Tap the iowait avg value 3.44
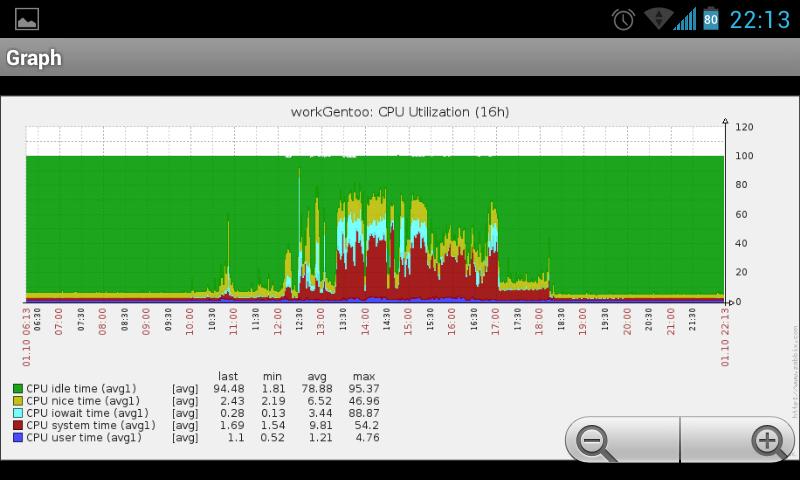800x480 pixels. (319, 413)
